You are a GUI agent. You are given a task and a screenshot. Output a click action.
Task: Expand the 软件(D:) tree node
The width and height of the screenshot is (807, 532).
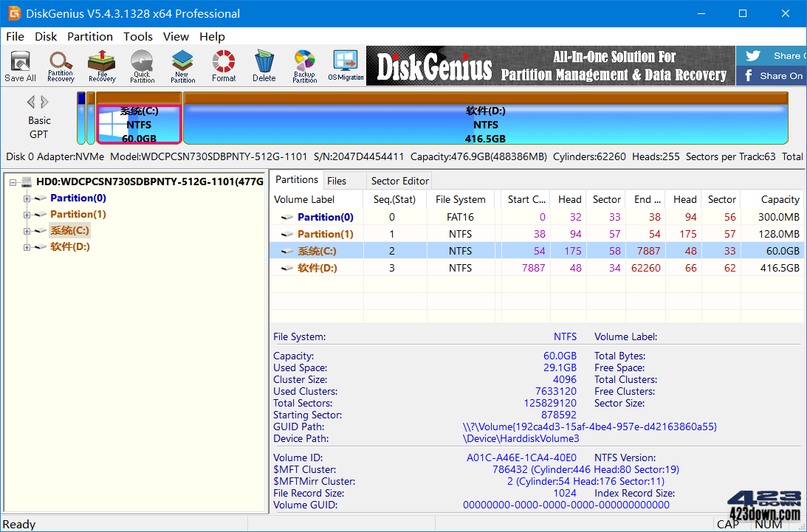pyautogui.click(x=26, y=246)
